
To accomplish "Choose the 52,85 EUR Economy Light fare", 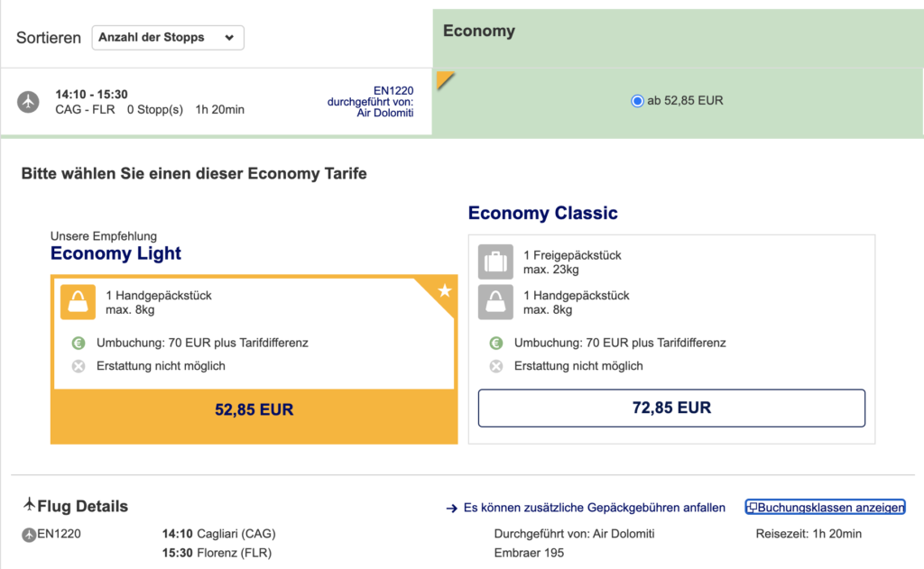I will click(x=254, y=409).
